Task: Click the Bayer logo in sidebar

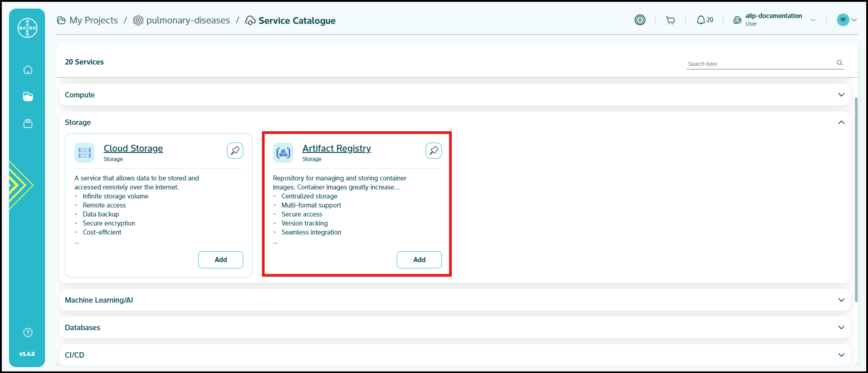Action: click(x=27, y=28)
